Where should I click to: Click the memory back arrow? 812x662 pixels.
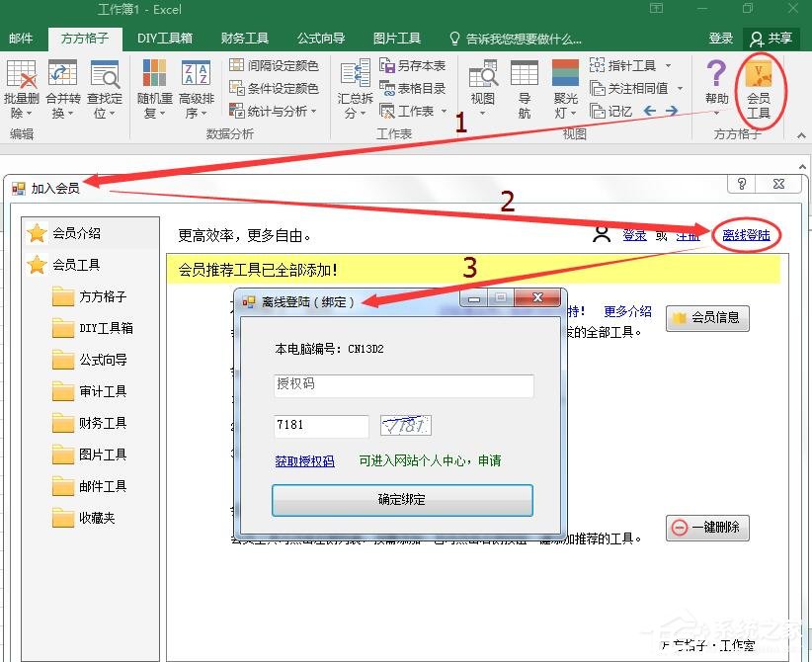pos(649,111)
